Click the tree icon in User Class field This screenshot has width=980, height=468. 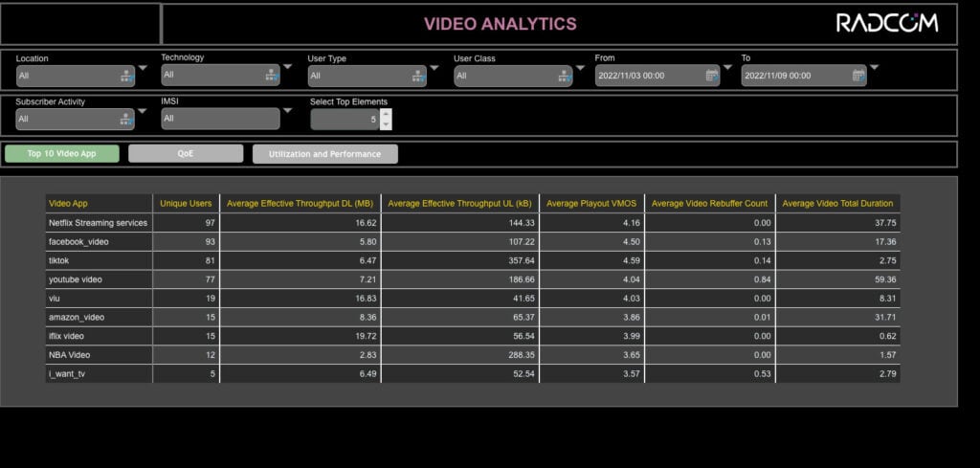[x=565, y=77]
